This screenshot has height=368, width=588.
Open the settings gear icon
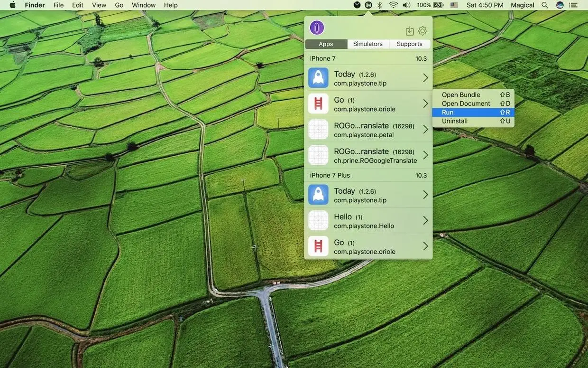coord(423,30)
